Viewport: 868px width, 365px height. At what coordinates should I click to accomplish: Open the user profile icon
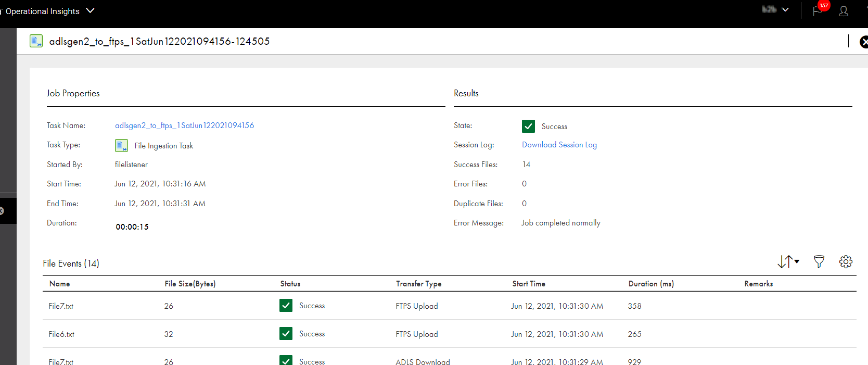pos(844,11)
